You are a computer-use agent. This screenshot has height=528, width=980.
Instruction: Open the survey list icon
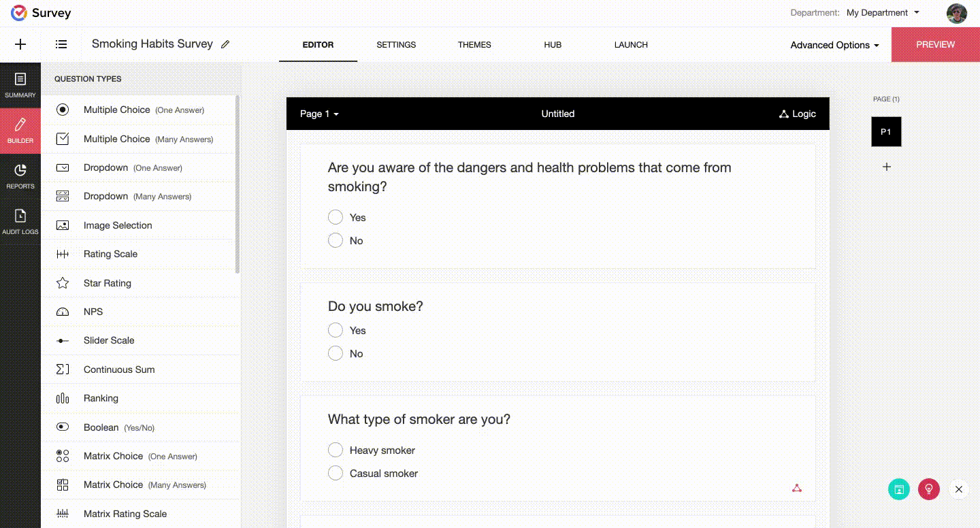point(61,44)
